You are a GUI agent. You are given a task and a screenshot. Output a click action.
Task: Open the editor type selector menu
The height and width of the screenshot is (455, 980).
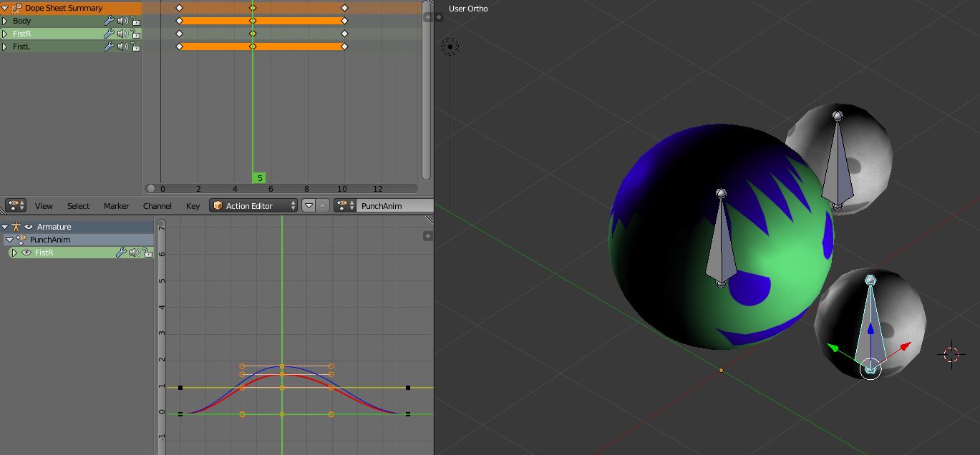[16, 205]
